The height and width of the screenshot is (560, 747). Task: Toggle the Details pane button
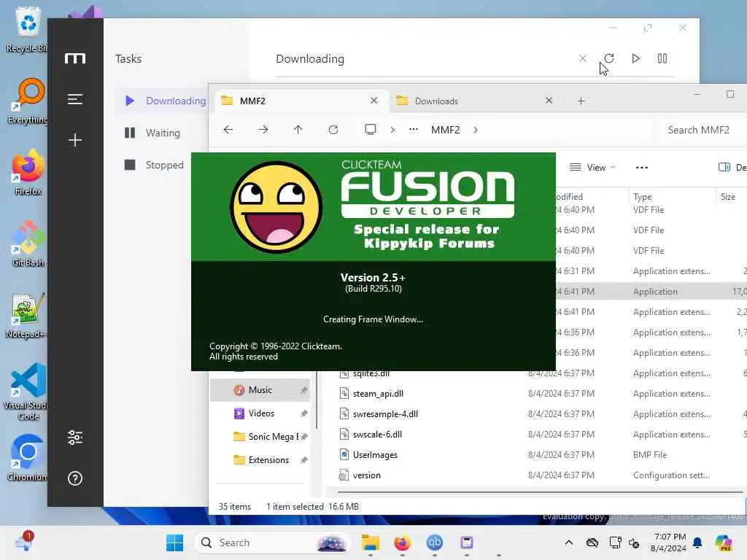coord(731,167)
